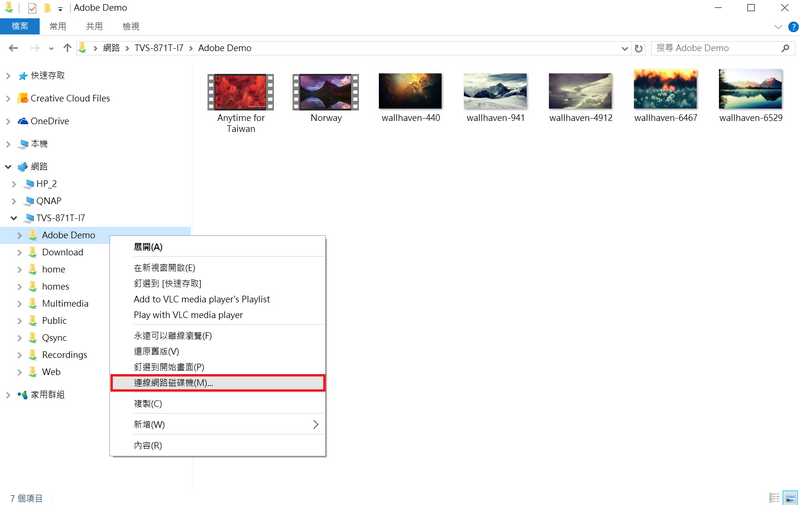Select the home folder in tree

click(54, 269)
